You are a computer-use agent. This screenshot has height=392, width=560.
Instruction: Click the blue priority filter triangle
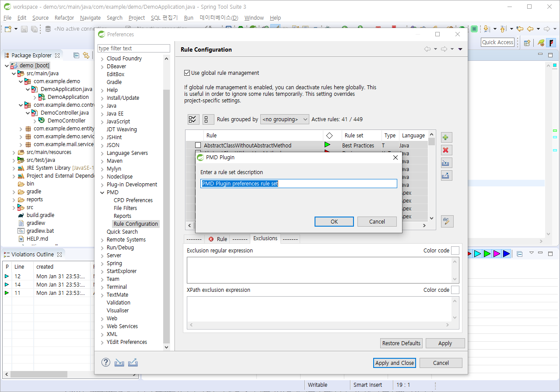(x=506, y=254)
